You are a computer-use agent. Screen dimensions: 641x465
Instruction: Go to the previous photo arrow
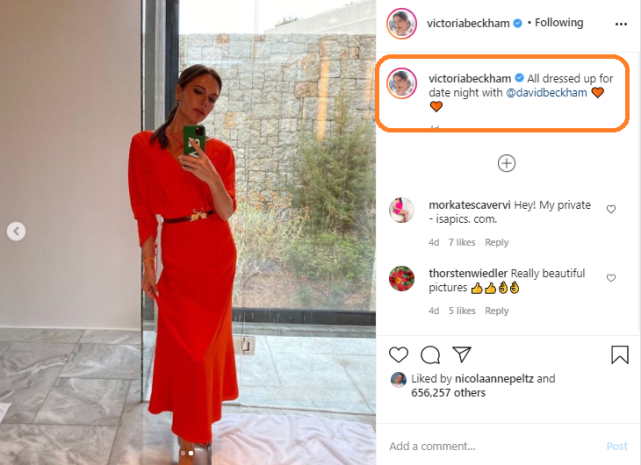(x=16, y=231)
